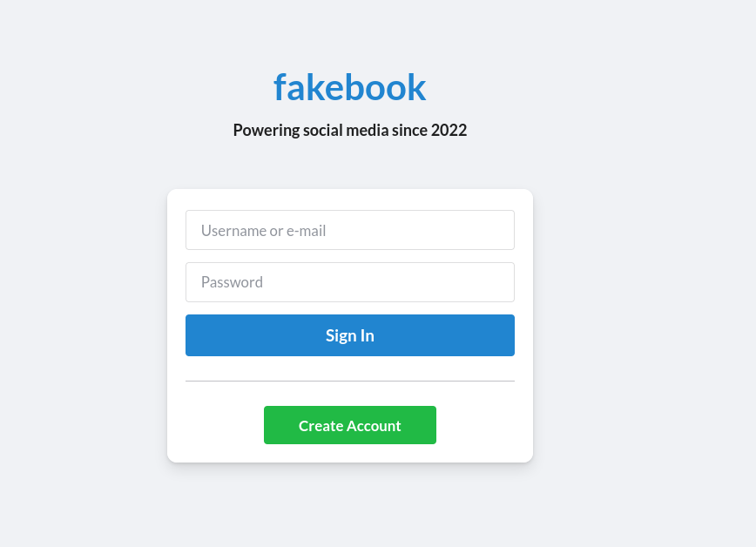Click the left edge of Sign In button

[192, 335]
